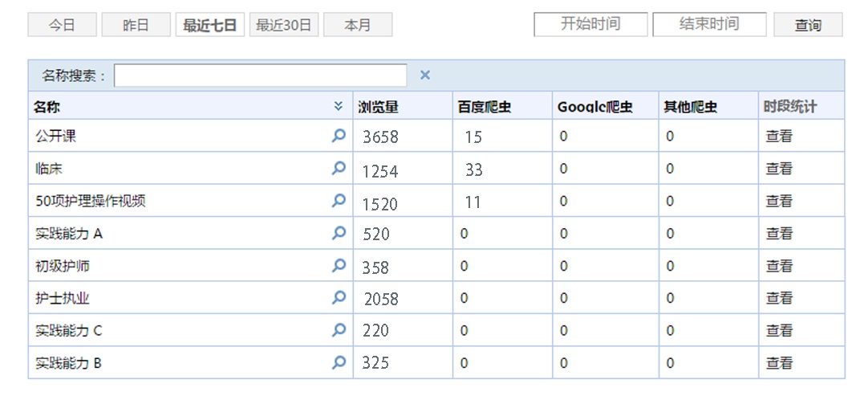Open 查看 for the 初级护师 row

[779, 266]
